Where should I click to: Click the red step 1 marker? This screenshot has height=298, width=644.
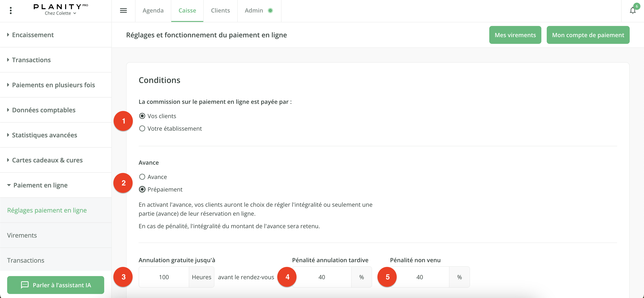(123, 121)
